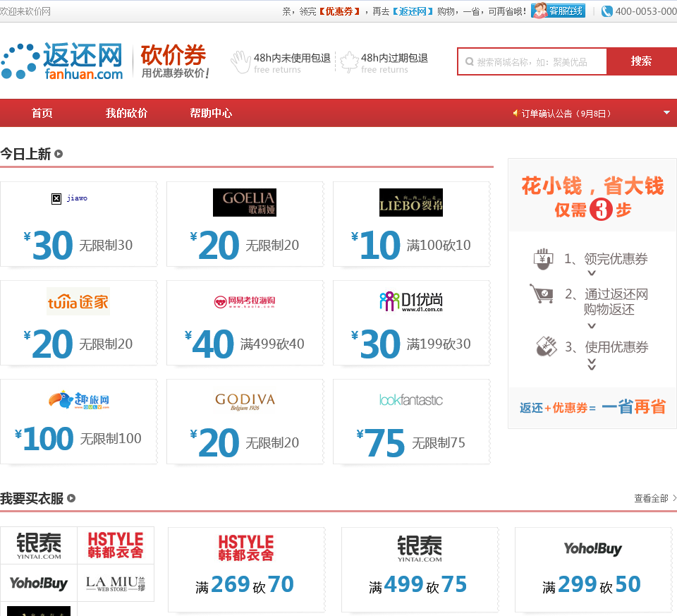This screenshot has width=677, height=616.
Task: Click the tujia 途家 logo
Action: point(78,301)
